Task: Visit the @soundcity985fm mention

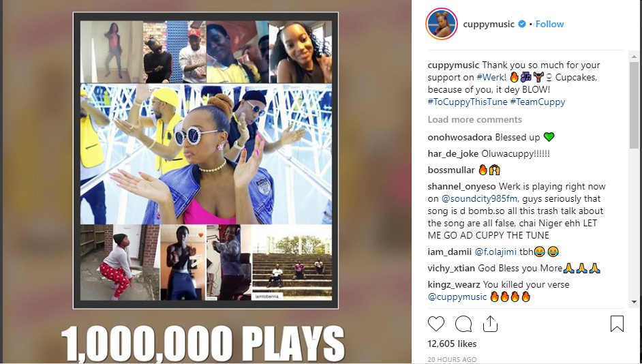Action: point(479,199)
